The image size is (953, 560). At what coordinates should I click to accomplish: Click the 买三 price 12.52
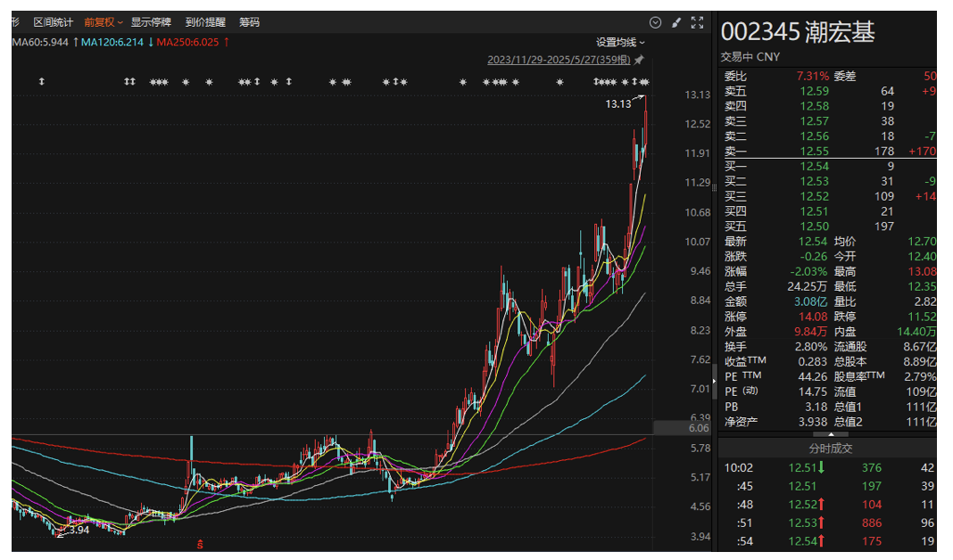(815, 197)
